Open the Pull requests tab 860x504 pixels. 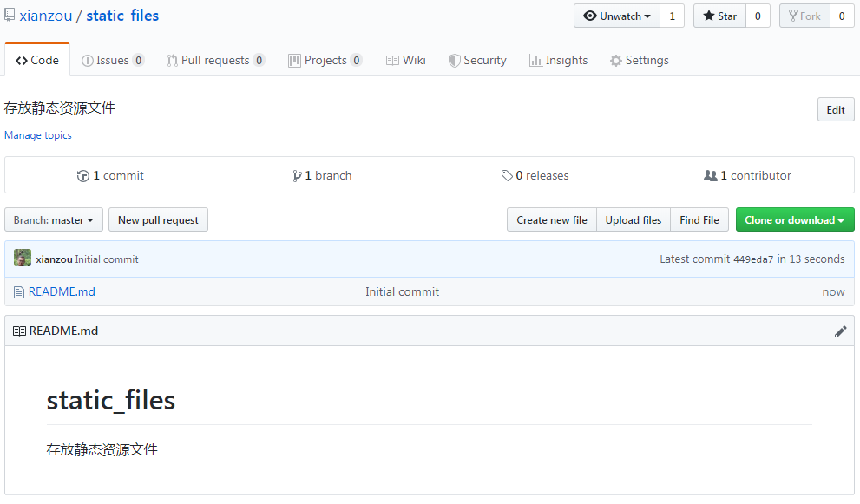216,60
